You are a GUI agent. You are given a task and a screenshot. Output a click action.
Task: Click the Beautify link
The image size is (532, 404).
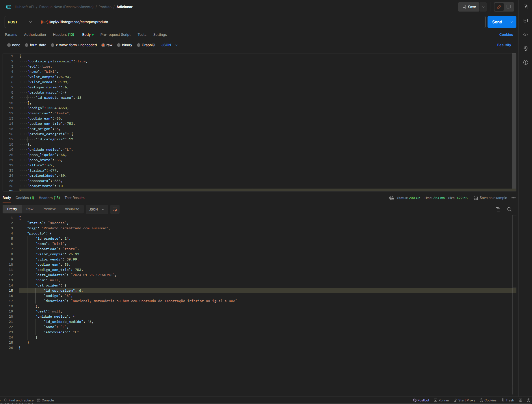504,45
